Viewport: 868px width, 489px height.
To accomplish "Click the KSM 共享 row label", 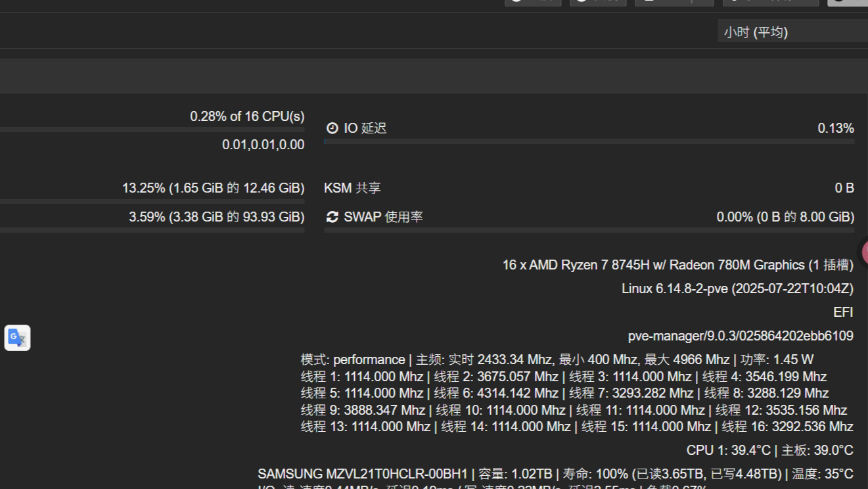I will 355,187.
